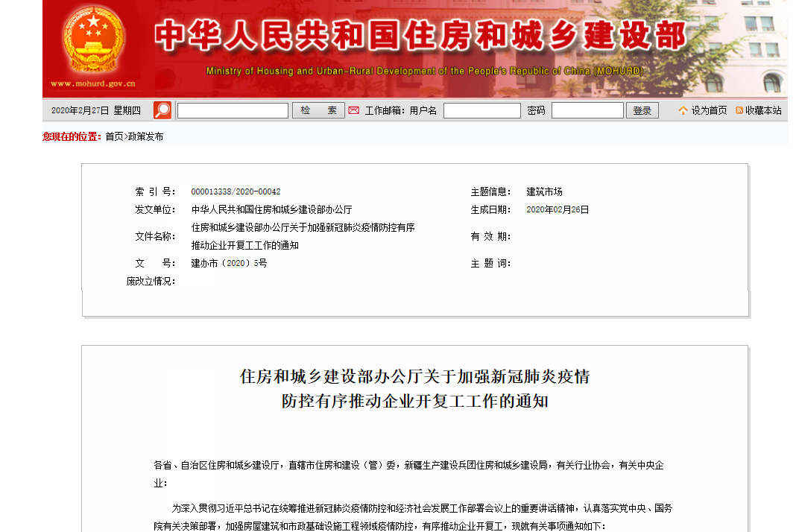Click the 设为首页 link text
The height and width of the screenshot is (532, 799).
(x=709, y=110)
